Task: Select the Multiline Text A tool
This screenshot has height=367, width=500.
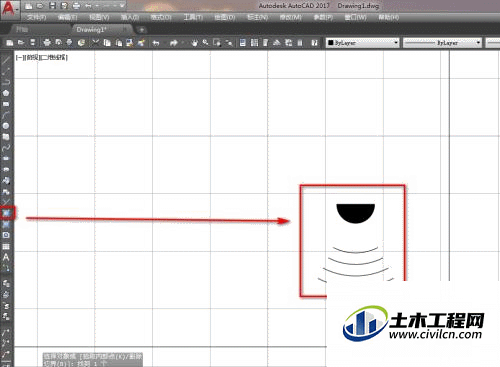Action: [x=6, y=257]
